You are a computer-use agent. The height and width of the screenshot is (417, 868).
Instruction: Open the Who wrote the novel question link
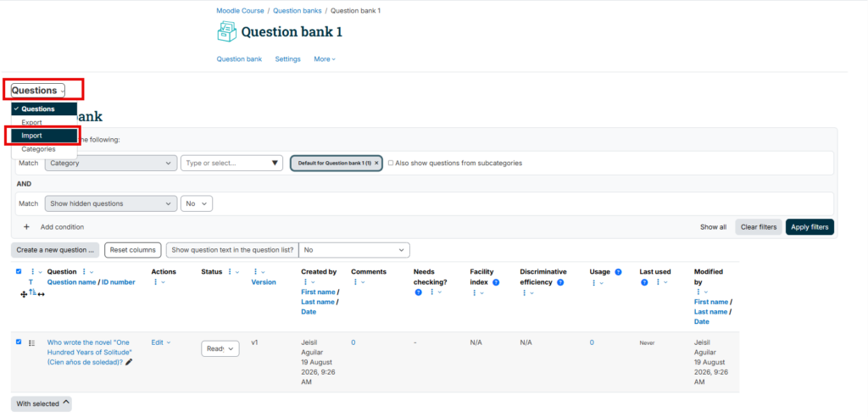pos(90,353)
